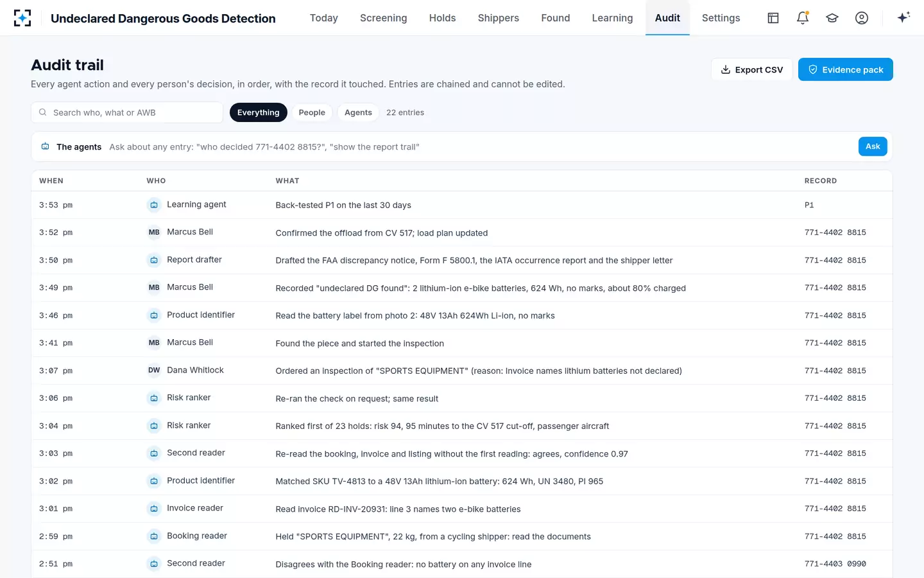Click the Learning tab
The height and width of the screenshot is (578, 924).
(612, 18)
